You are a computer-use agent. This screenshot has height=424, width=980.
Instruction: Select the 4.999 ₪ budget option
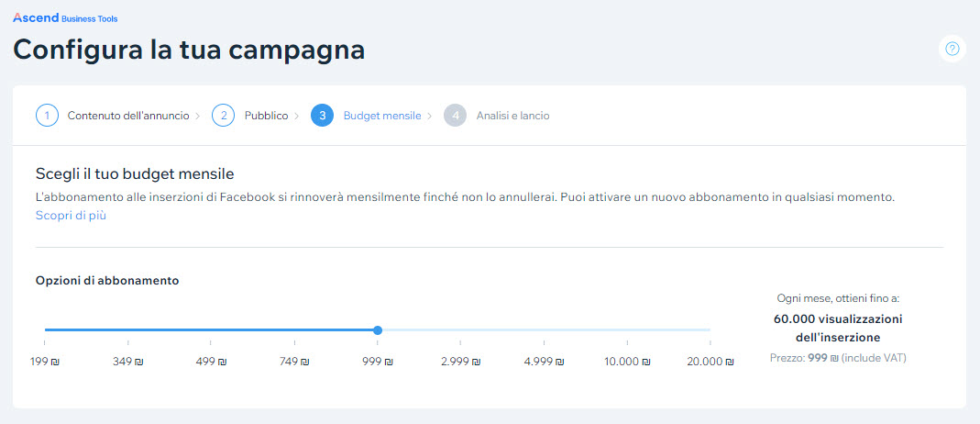point(544,362)
